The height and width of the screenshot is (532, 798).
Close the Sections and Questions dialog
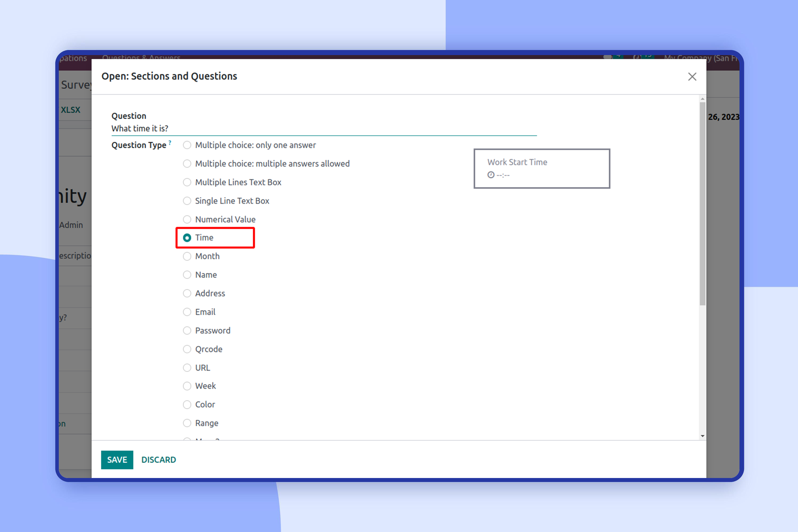click(692, 77)
